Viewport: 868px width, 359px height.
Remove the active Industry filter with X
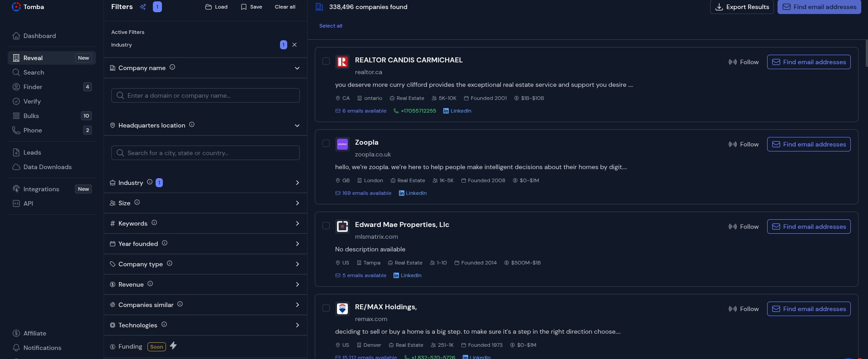coord(294,45)
